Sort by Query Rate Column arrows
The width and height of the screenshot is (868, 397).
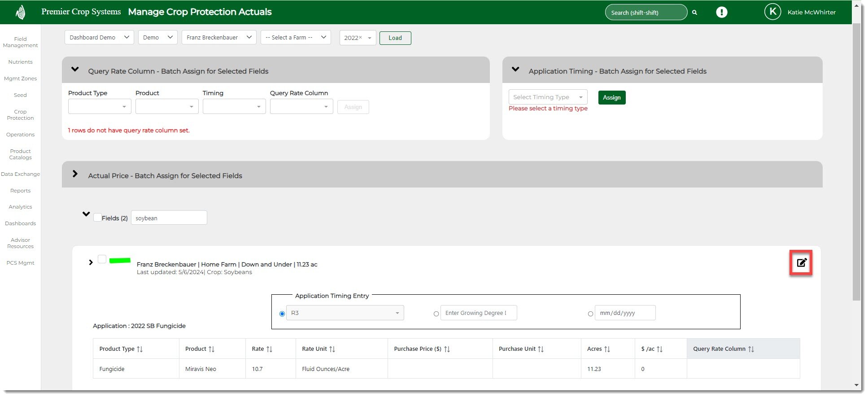751,349
